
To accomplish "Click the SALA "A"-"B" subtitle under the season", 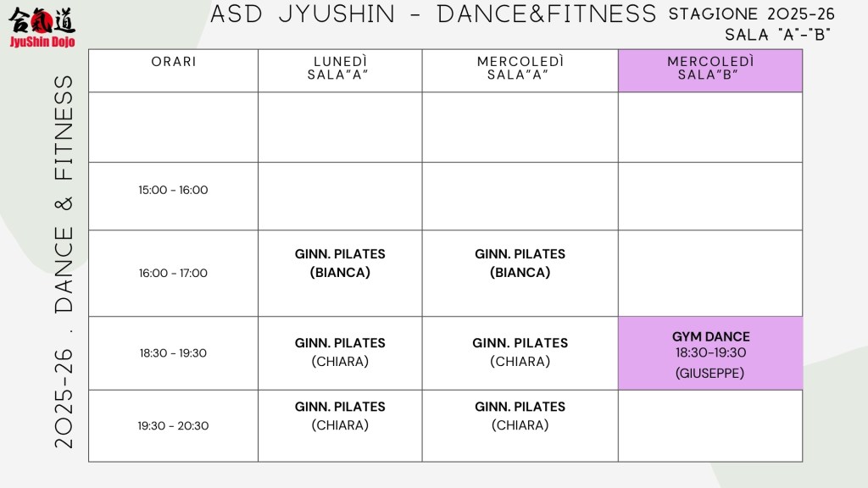I will [777, 35].
